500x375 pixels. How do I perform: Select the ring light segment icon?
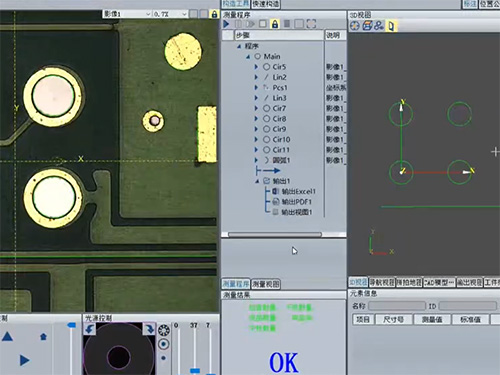coord(164,330)
